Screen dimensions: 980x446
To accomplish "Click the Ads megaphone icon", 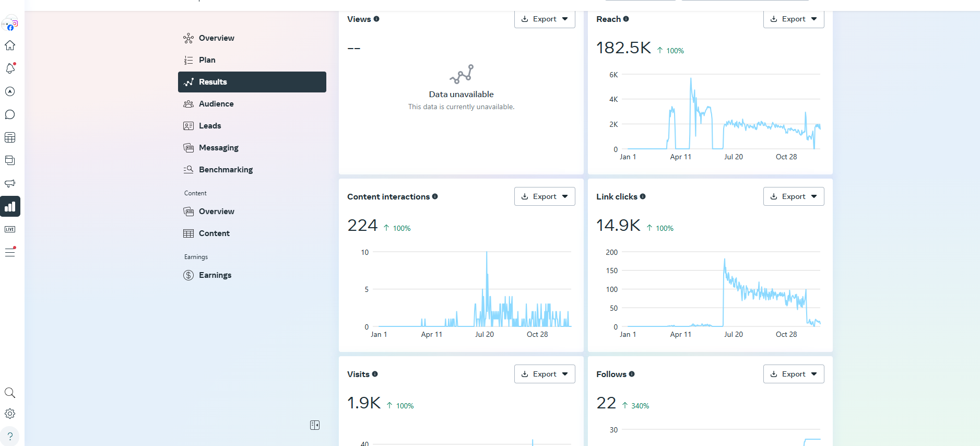I will [x=10, y=183].
